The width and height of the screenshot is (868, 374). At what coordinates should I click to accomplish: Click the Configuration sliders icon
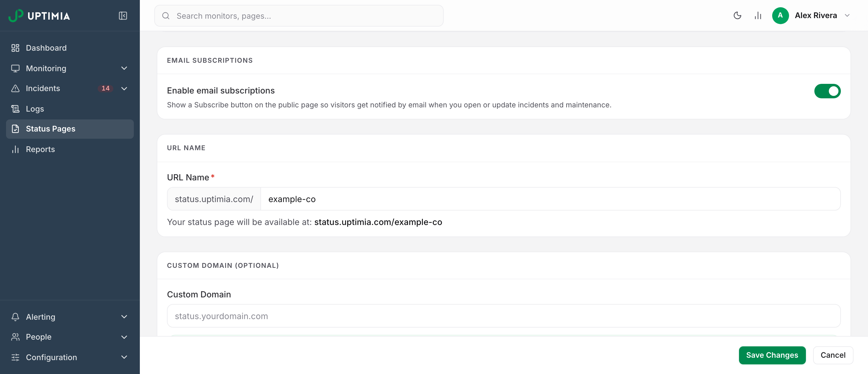tap(15, 357)
